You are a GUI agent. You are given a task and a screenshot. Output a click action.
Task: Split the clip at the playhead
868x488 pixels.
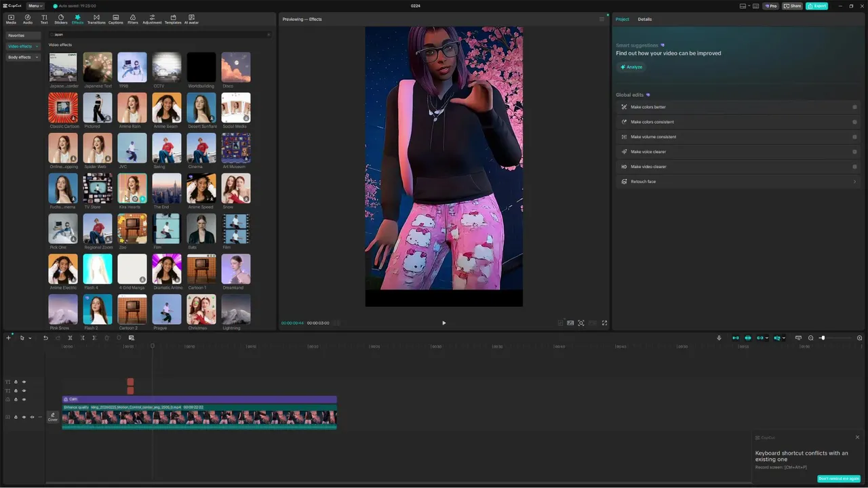(x=70, y=338)
